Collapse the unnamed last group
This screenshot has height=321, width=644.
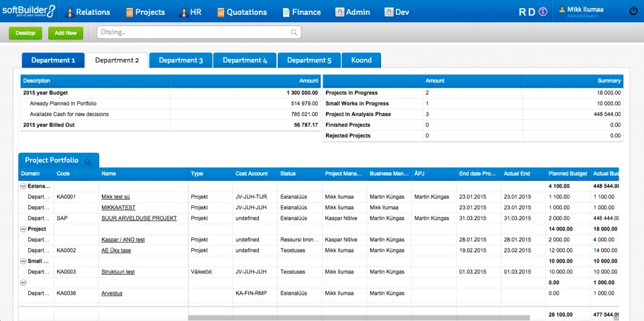[x=23, y=282]
